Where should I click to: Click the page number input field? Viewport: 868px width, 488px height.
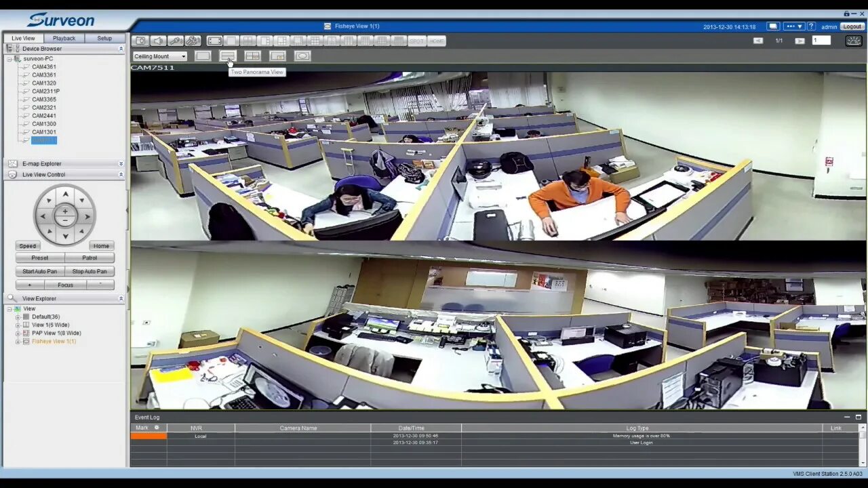pos(821,41)
